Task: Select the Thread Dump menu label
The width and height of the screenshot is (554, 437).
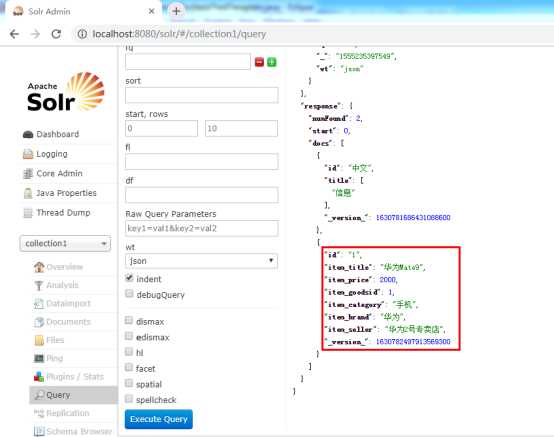Action: click(x=63, y=213)
